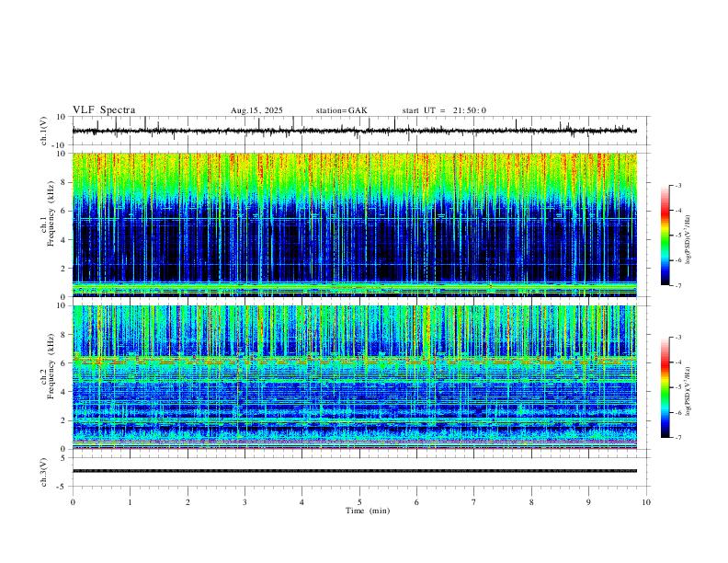Click the date 'Aug.15, 2025'
Screen dimensions: 728x563
[x=256, y=110]
